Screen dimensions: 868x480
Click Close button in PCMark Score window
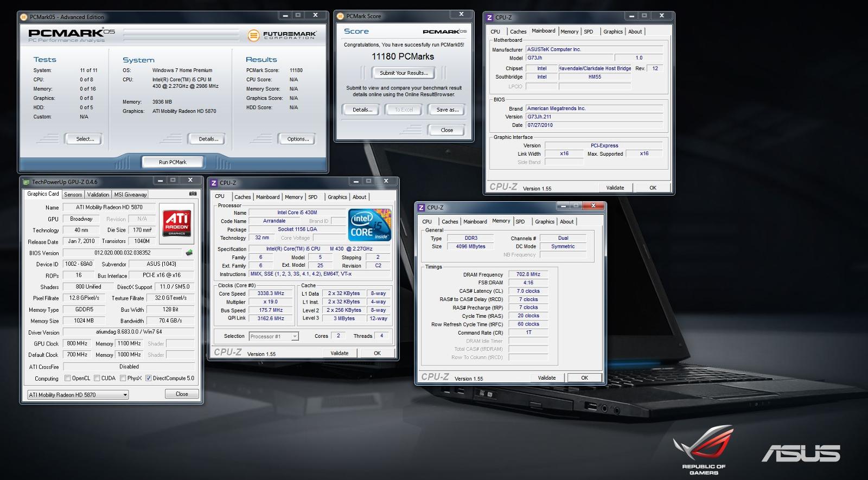pyautogui.click(x=446, y=130)
